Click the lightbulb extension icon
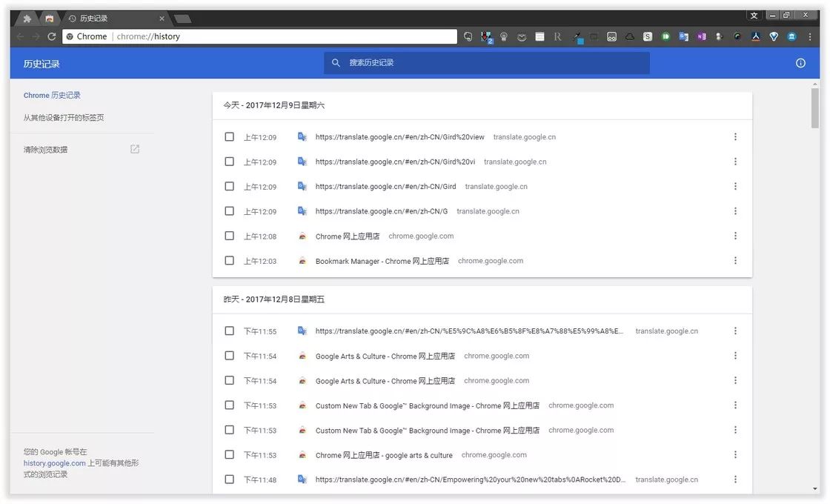This screenshot has width=830, height=504. 504,36
